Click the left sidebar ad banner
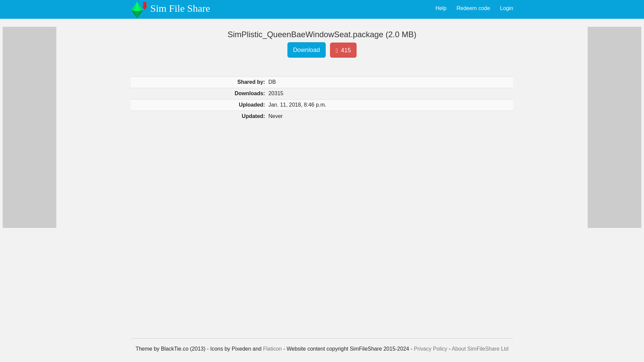 (30, 127)
